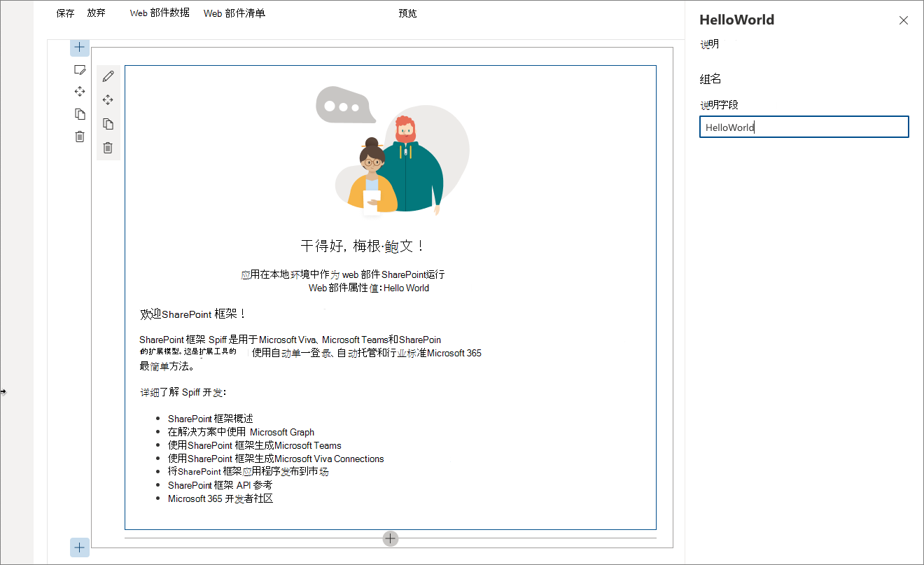Close the HelloWorld property pane
This screenshot has height=565, width=924.
(904, 20)
